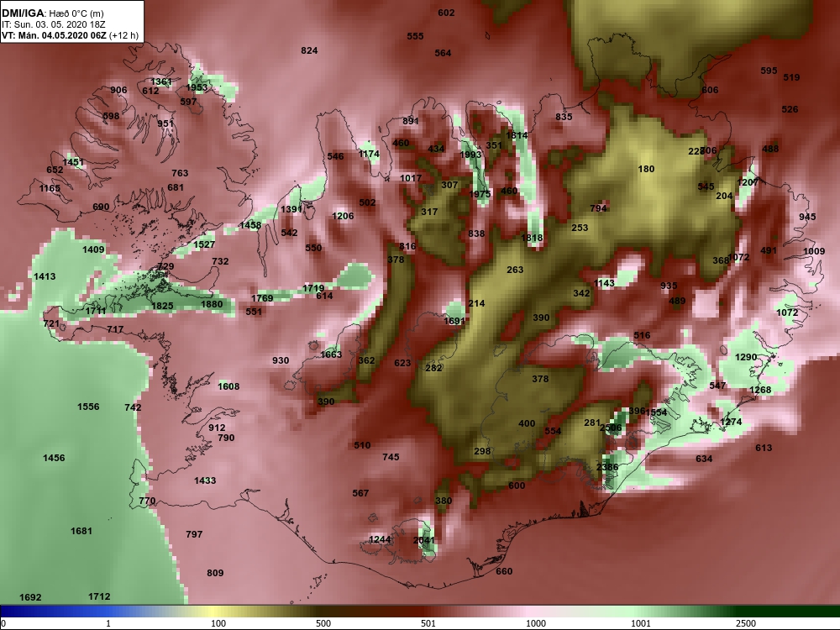The image size is (840, 630).
Task: Select the map value "1391"
Action: [x=292, y=209]
